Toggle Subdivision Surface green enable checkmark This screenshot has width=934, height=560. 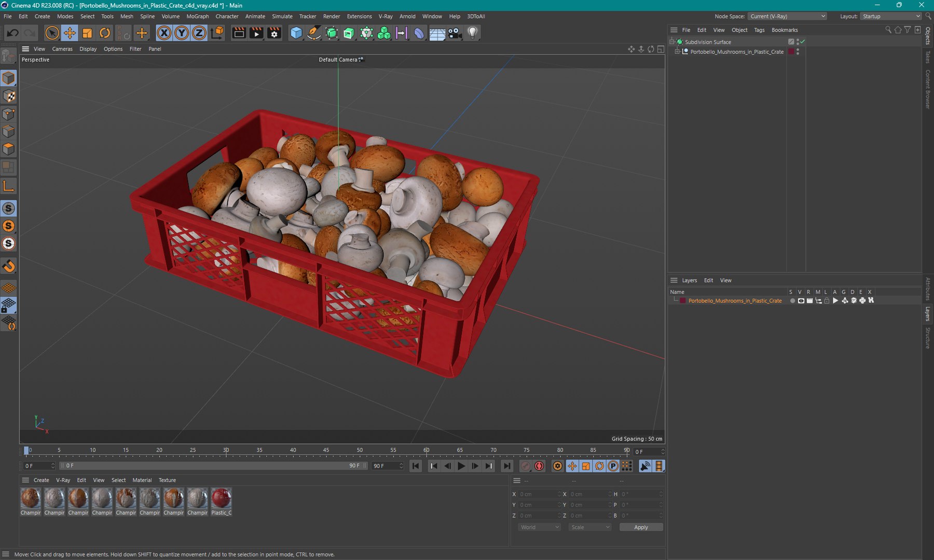pos(803,41)
